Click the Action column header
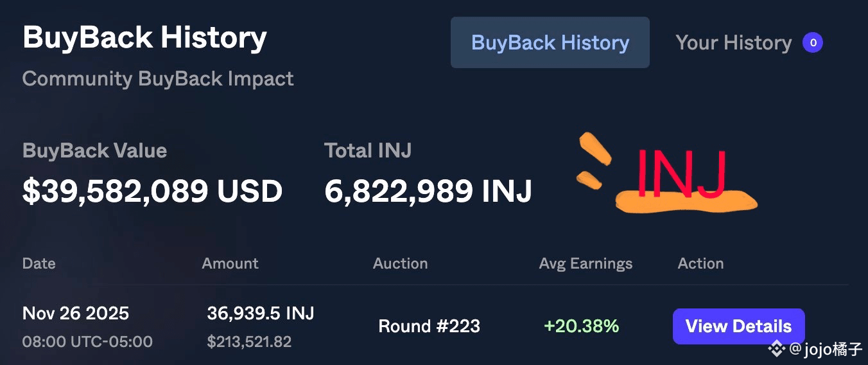 click(x=700, y=263)
